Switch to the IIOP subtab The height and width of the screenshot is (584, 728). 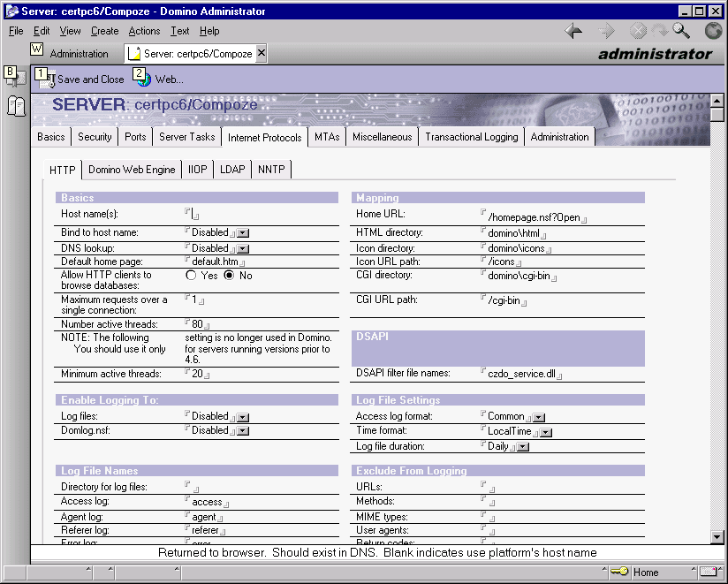coord(197,170)
